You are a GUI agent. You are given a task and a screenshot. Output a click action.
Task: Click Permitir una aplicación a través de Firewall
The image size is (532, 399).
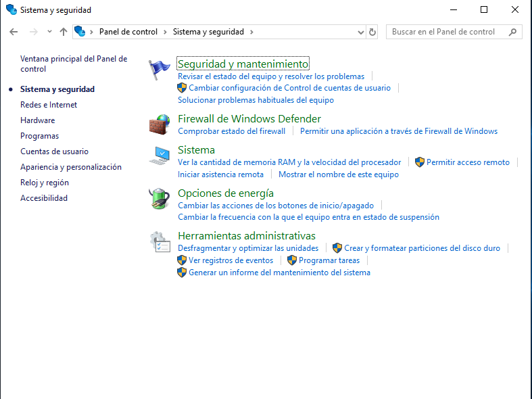[x=399, y=131]
